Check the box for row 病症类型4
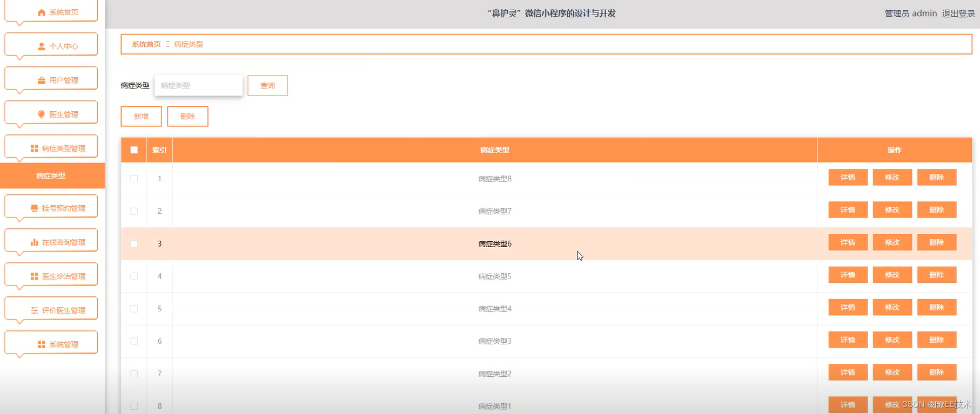Image resolution: width=980 pixels, height=414 pixels. 134,309
